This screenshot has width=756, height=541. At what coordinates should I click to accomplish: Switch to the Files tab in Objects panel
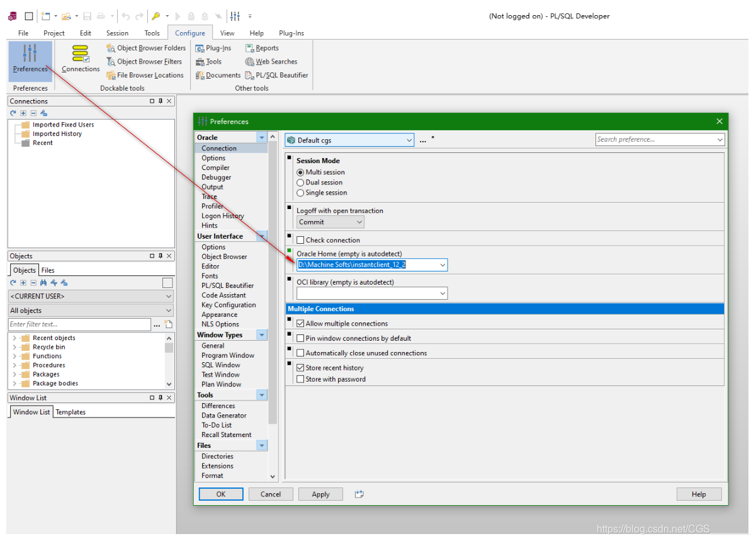coord(47,270)
